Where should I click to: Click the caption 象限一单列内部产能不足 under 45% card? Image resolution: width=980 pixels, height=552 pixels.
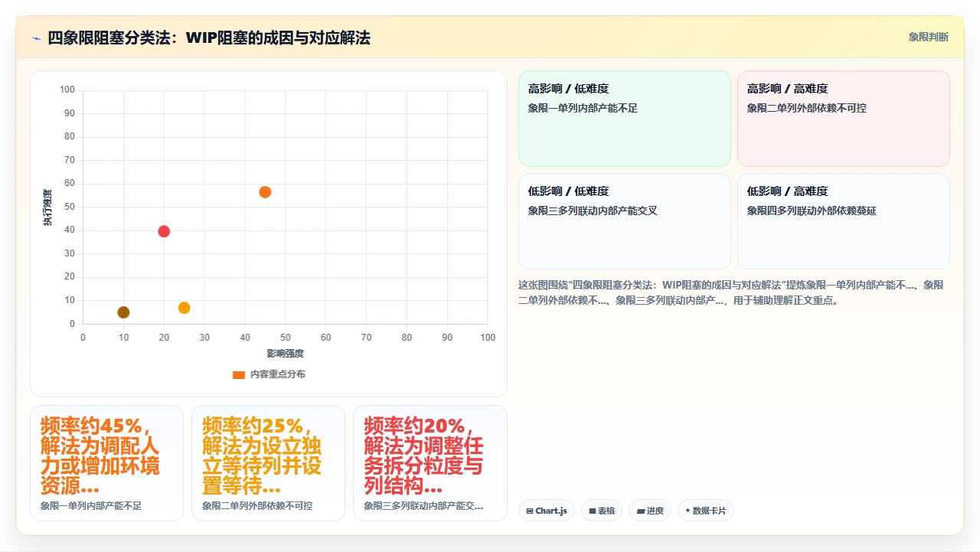(91, 506)
